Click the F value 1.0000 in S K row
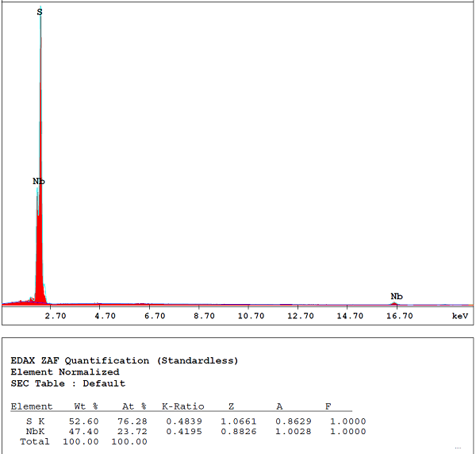 point(348,421)
